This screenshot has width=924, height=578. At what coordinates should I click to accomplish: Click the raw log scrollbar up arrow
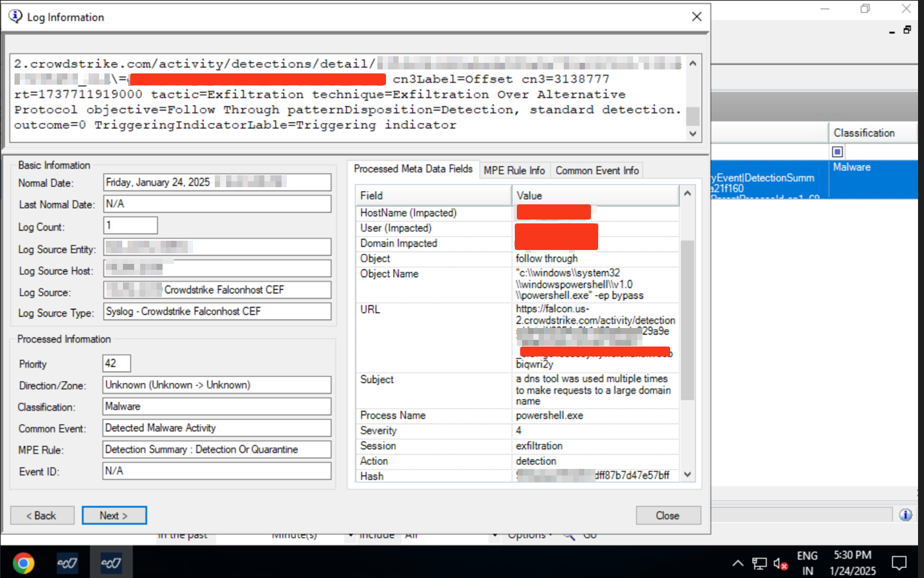[693, 63]
